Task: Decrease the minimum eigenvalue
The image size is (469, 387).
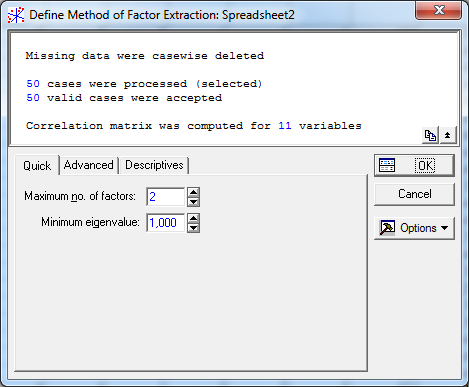Action: (x=193, y=228)
